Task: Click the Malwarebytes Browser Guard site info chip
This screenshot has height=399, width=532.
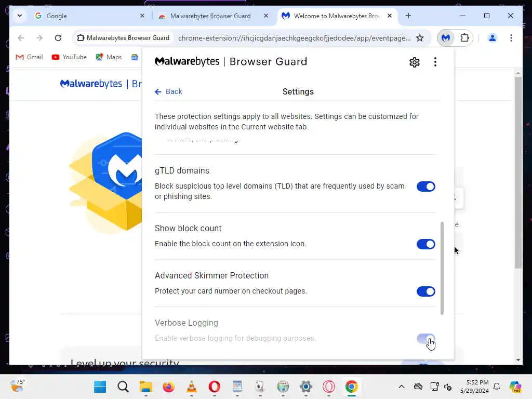Action: [x=123, y=38]
